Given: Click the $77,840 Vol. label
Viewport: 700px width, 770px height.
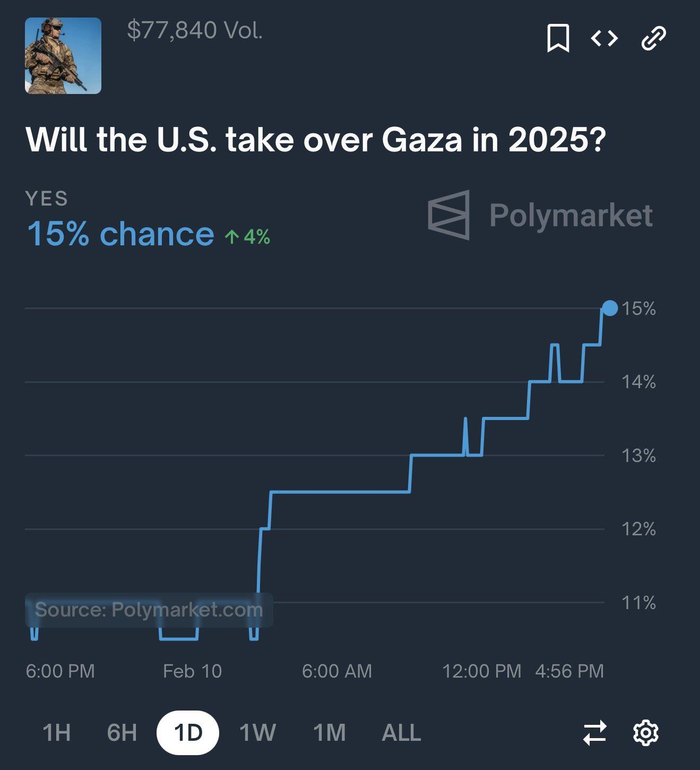Looking at the screenshot, I should click(195, 30).
